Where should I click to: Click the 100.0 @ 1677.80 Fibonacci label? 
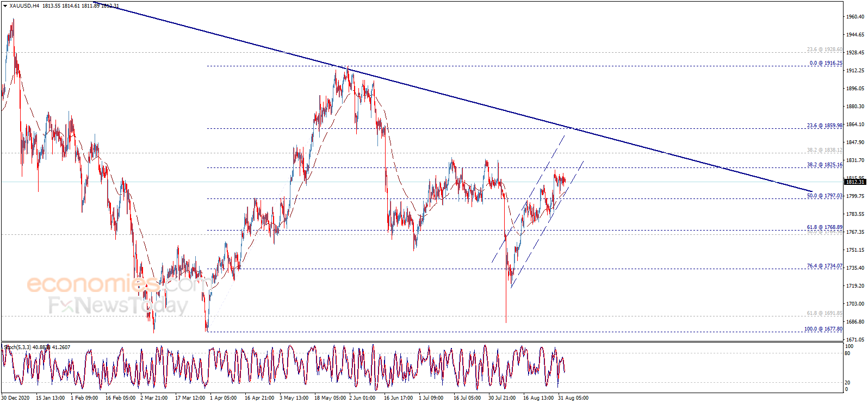point(823,329)
